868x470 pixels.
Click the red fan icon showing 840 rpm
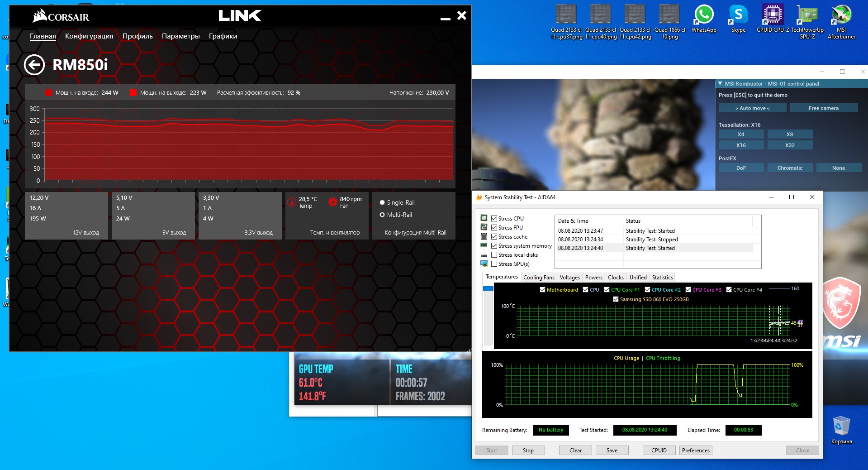coord(333,202)
